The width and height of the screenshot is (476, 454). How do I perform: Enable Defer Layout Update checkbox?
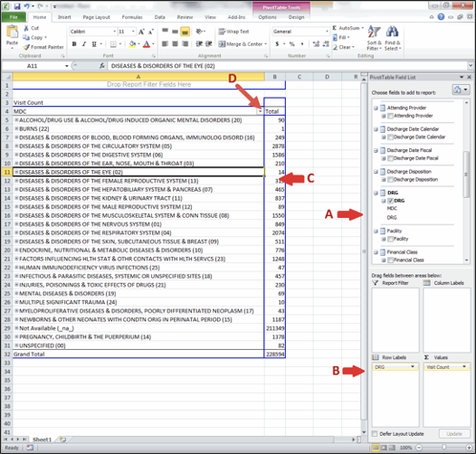tap(375, 434)
